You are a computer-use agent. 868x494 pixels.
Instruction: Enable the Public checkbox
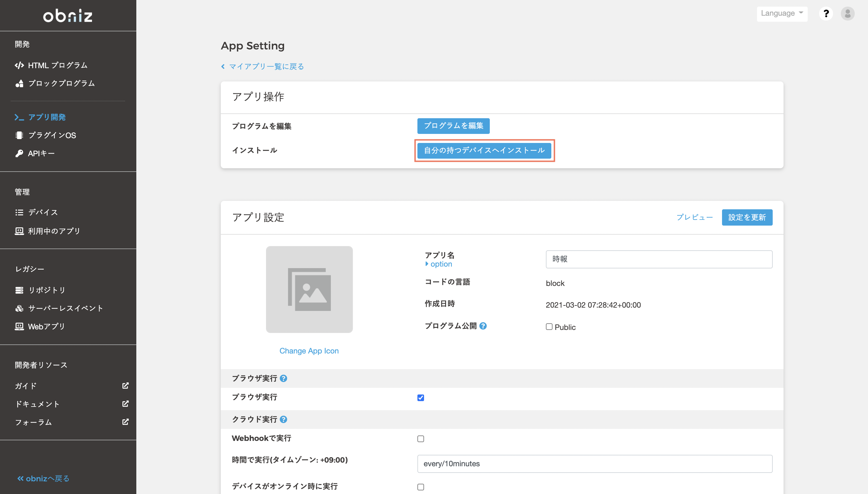(549, 327)
